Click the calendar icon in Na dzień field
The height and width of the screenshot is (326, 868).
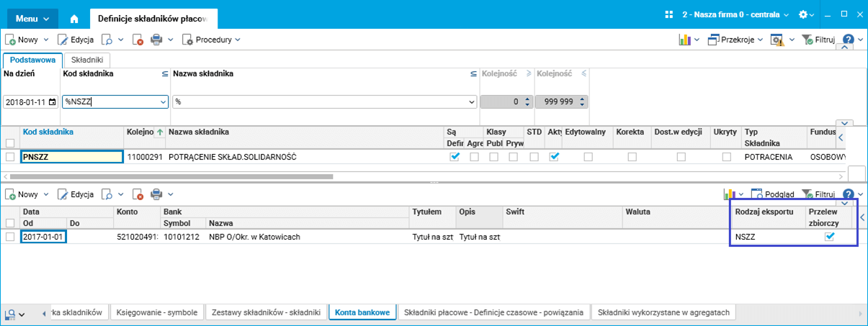(x=52, y=102)
